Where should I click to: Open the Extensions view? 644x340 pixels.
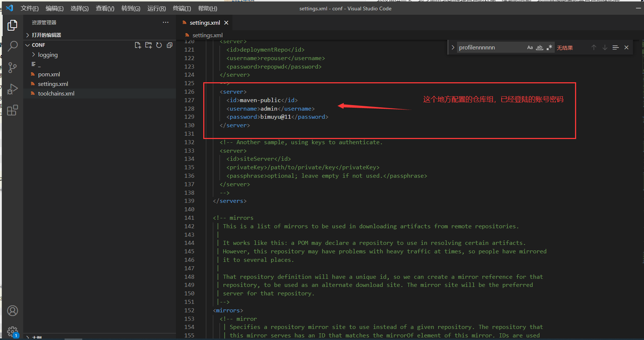[13, 110]
